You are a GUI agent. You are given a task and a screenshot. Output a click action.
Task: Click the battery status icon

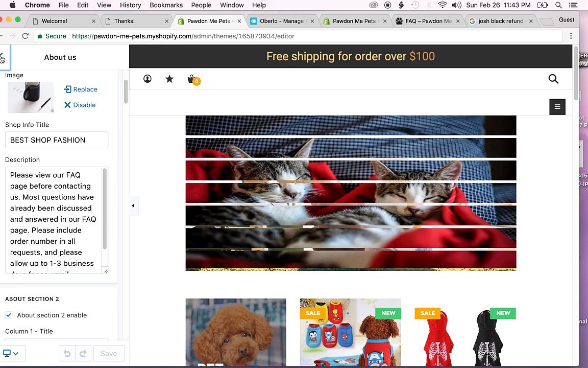pyautogui.click(x=543, y=5)
